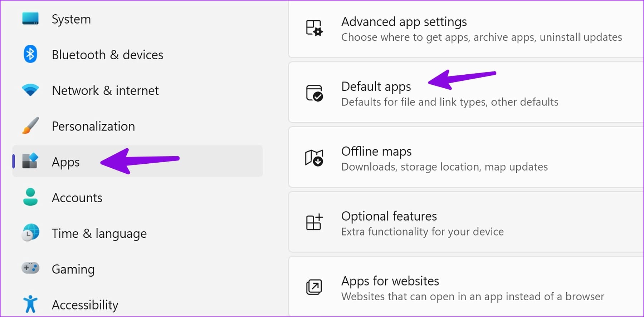The width and height of the screenshot is (644, 317).
Task: Click the Accounts person icon
Action: click(30, 197)
